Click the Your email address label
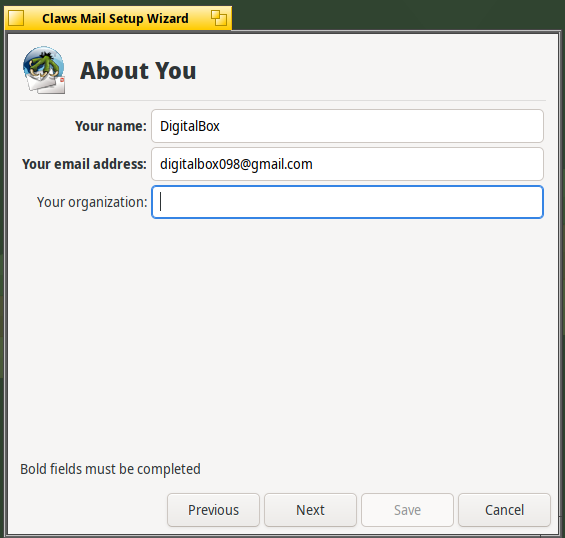Screen dimensions: 565x538 click(84, 164)
